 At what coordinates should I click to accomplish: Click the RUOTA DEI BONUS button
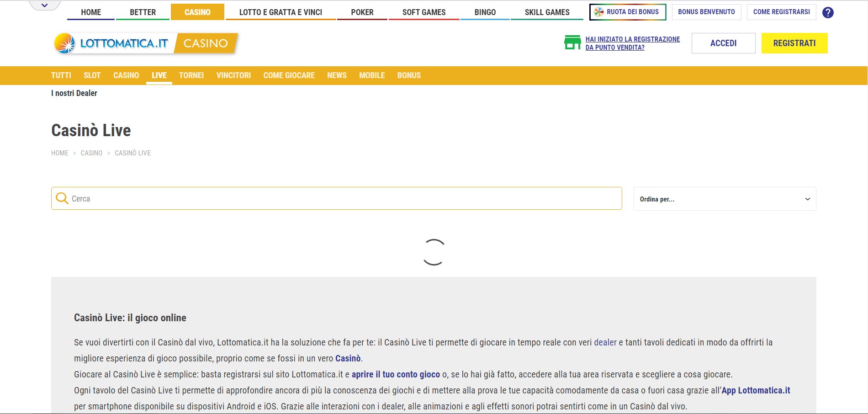(x=628, y=12)
